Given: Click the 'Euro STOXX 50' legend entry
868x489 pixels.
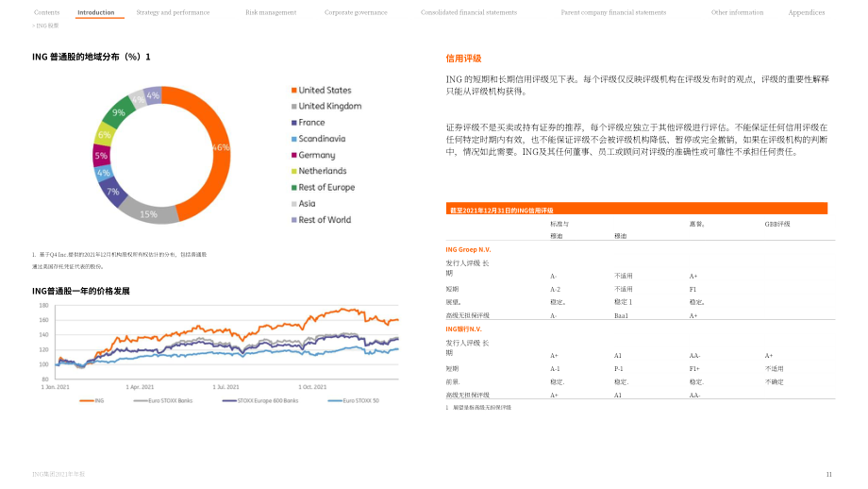Looking at the screenshot, I should click(354, 400).
